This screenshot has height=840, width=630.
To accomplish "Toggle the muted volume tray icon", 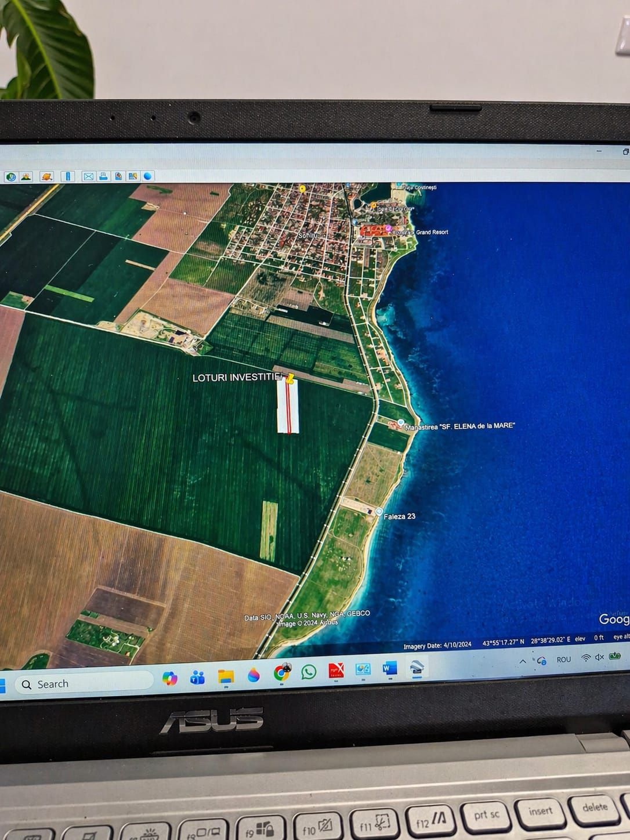I will tap(600, 657).
